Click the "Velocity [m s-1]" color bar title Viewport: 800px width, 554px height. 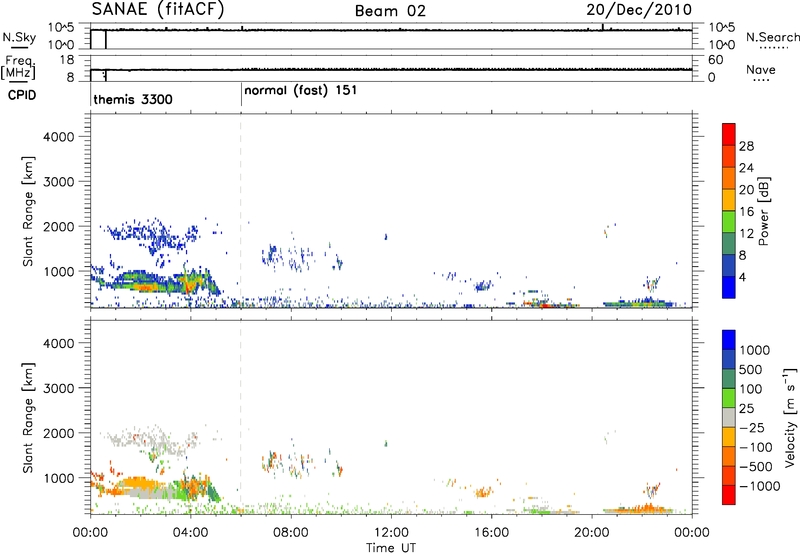point(790,416)
